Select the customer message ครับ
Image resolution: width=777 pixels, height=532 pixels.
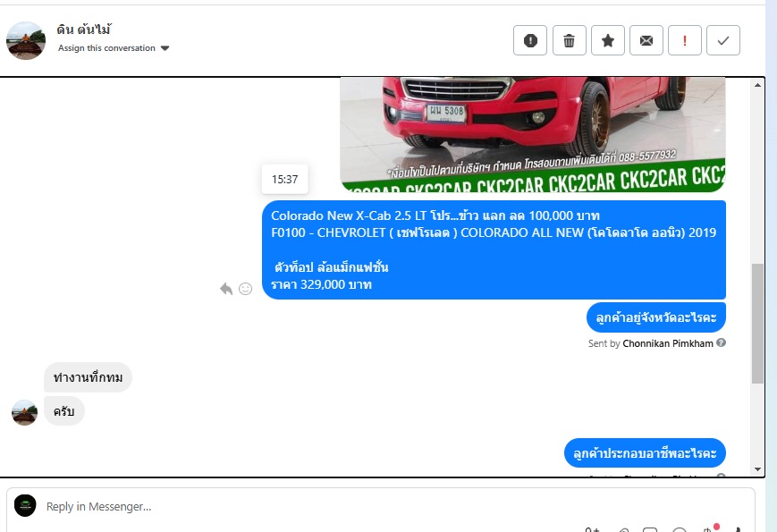point(63,411)
